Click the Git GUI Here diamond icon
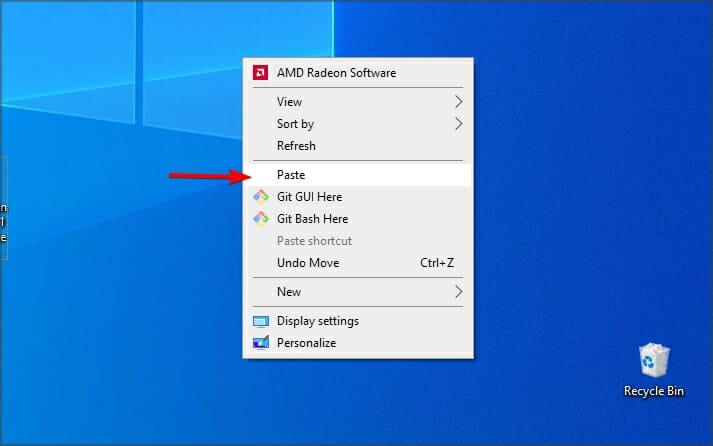The width and height of the screenshot is (713, 446). pyautogui.click(x=261, y=197)
